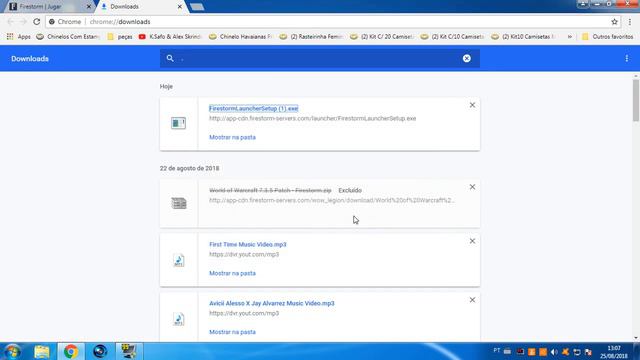This screenshot has height=360, width=640.
Task: Open the Apps bookmark shortcut
Action: click(x=19, y=37)
